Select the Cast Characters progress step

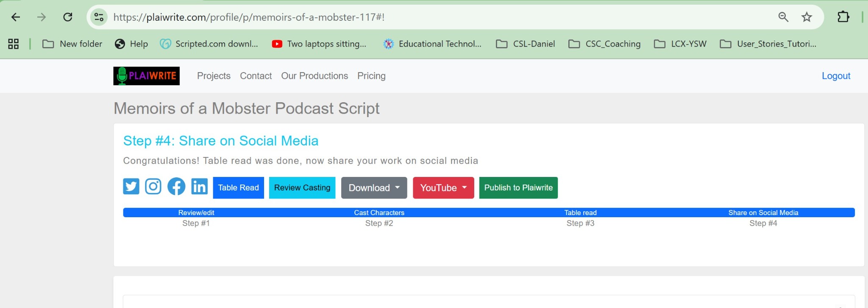[379, 213]
